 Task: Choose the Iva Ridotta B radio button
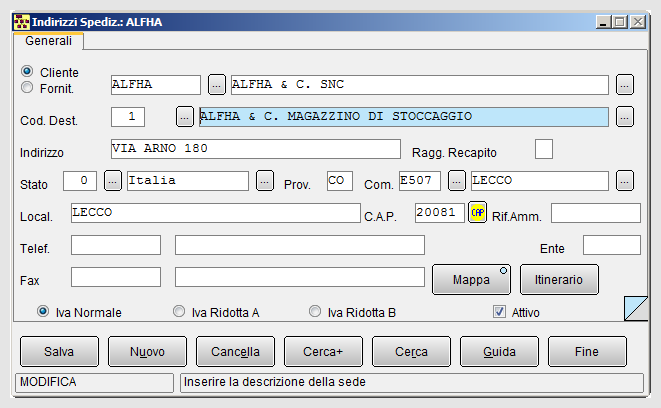315,311
